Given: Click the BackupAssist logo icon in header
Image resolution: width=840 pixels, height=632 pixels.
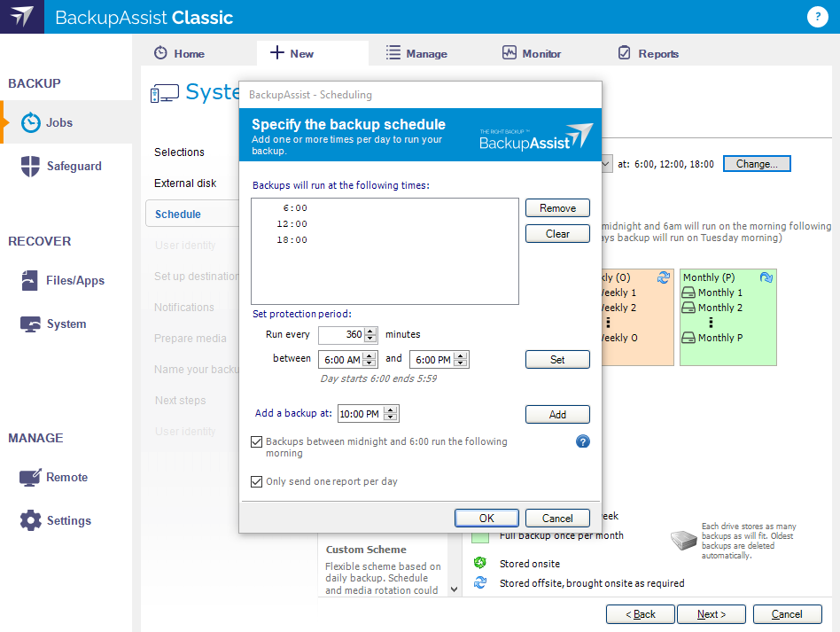Looking at the screenshot, I should click(22, 17).
